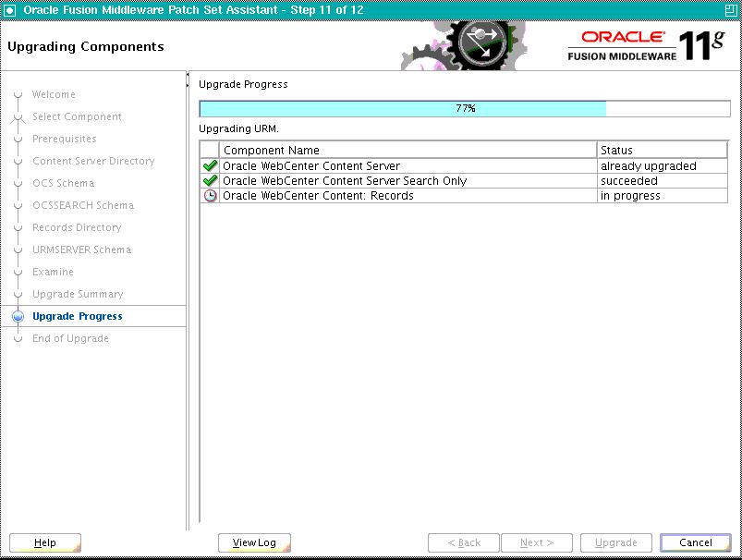Click the 'Upgrade Progress' heading above bar
Viewport: 742px width, 560px height.
243,84
